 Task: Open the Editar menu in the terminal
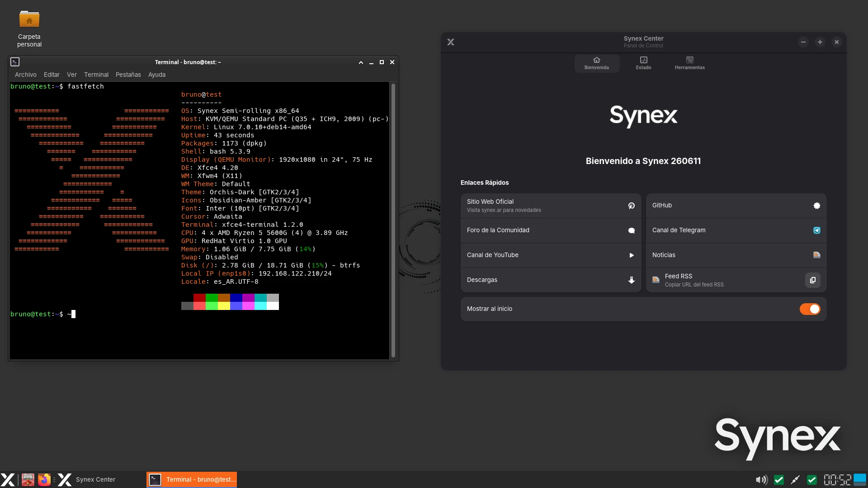[x=52, y=75]
